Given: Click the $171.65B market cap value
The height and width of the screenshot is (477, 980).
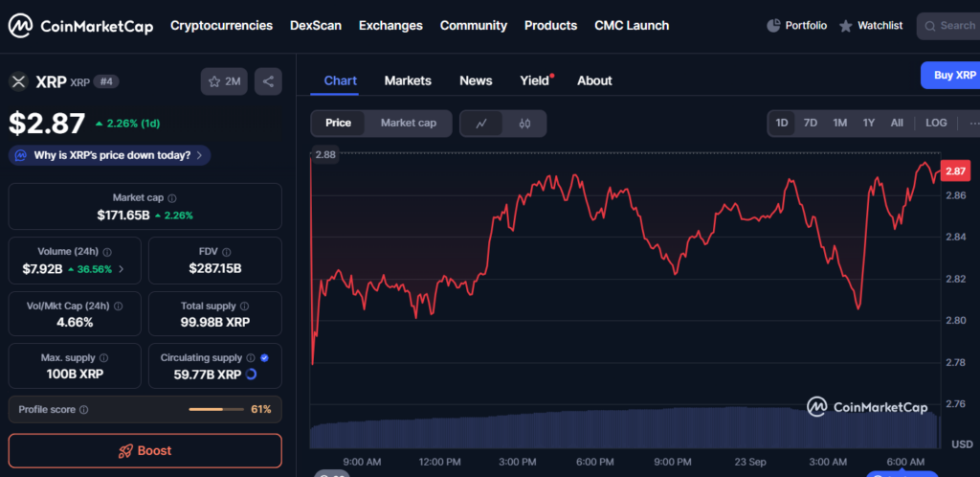Looking at the screenshot, I should [123, 216].
